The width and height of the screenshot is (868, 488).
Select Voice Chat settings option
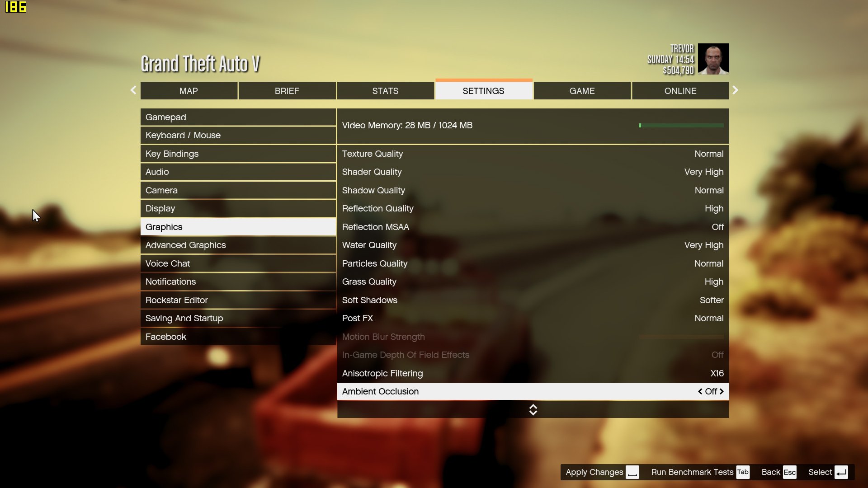[168, 263]
